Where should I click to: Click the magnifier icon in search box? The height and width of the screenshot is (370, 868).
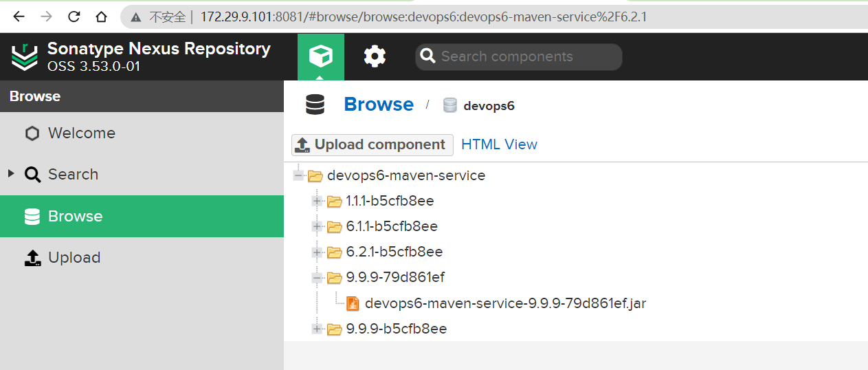(x=428, y=56)
